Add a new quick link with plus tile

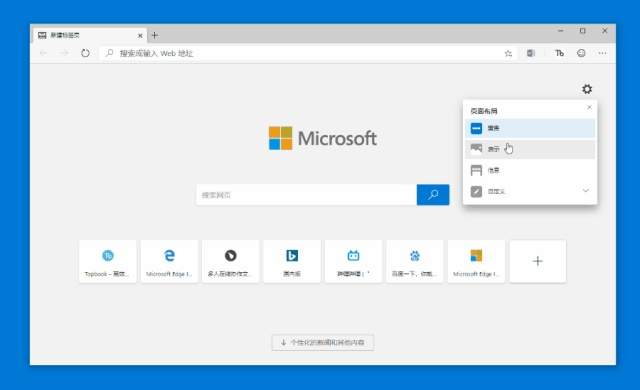(x=538, y=261)
